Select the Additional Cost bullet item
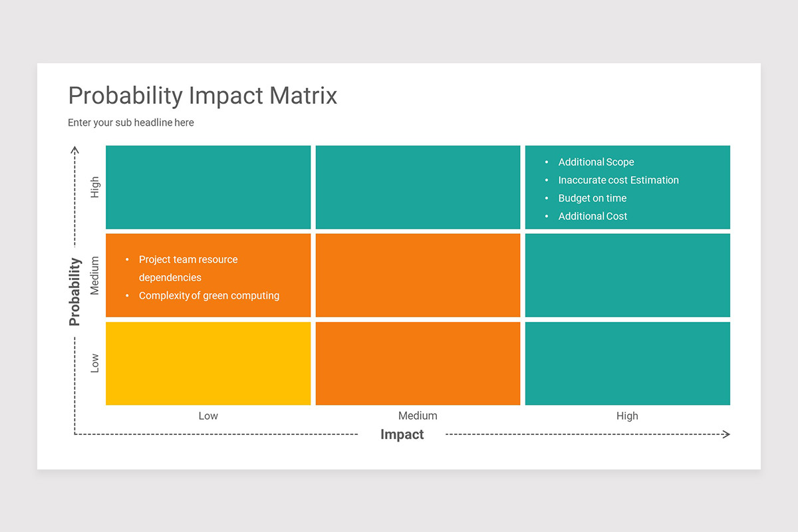Screen dimensions: 798x532 [593, 216]
